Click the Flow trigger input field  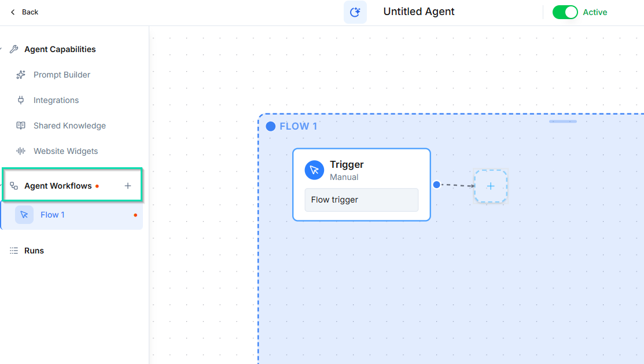(x=361, y=200)
